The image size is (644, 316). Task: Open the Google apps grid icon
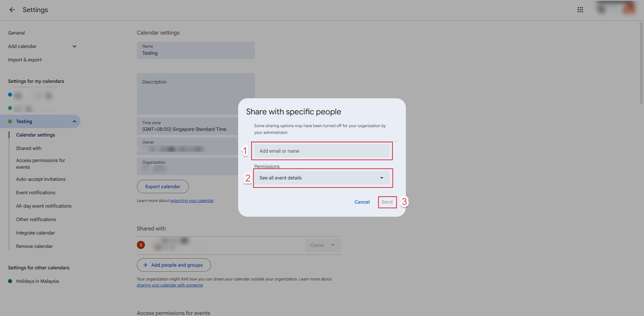click(x=580, y=10)
